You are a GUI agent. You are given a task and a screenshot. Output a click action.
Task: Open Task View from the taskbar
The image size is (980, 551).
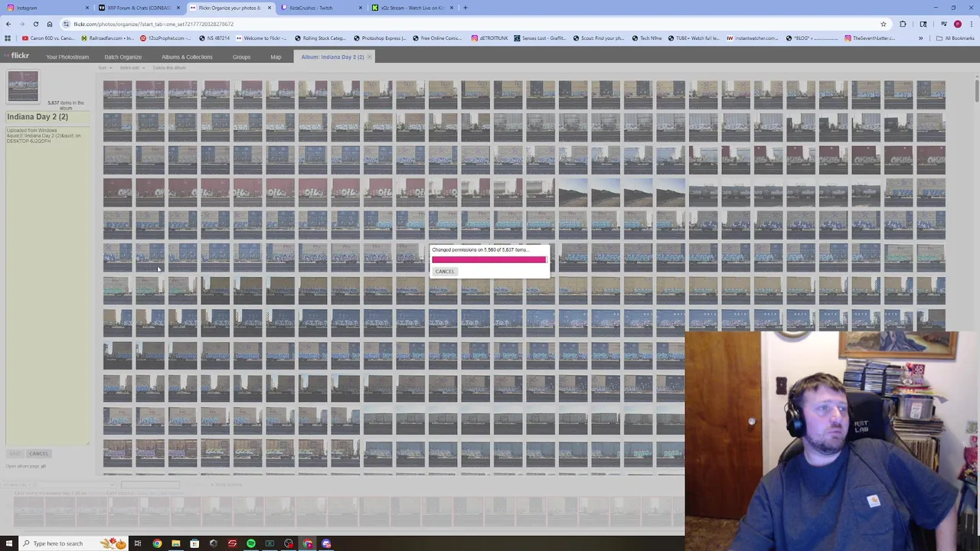[138, 543]
